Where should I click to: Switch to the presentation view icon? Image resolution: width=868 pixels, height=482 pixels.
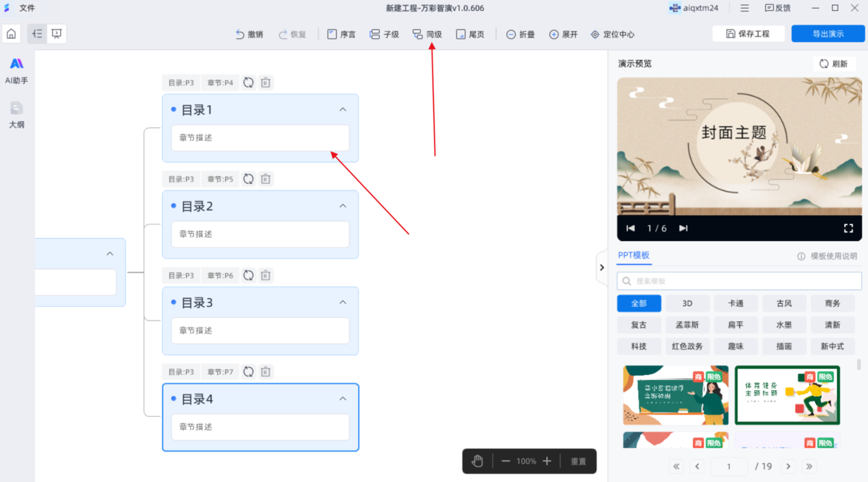[56, 34]
